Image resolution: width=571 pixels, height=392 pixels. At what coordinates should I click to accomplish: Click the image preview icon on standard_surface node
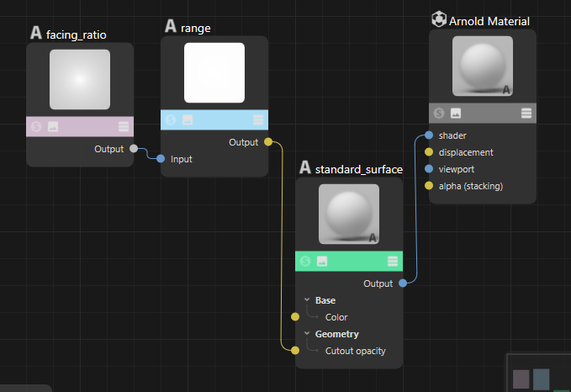coord(322,262)
